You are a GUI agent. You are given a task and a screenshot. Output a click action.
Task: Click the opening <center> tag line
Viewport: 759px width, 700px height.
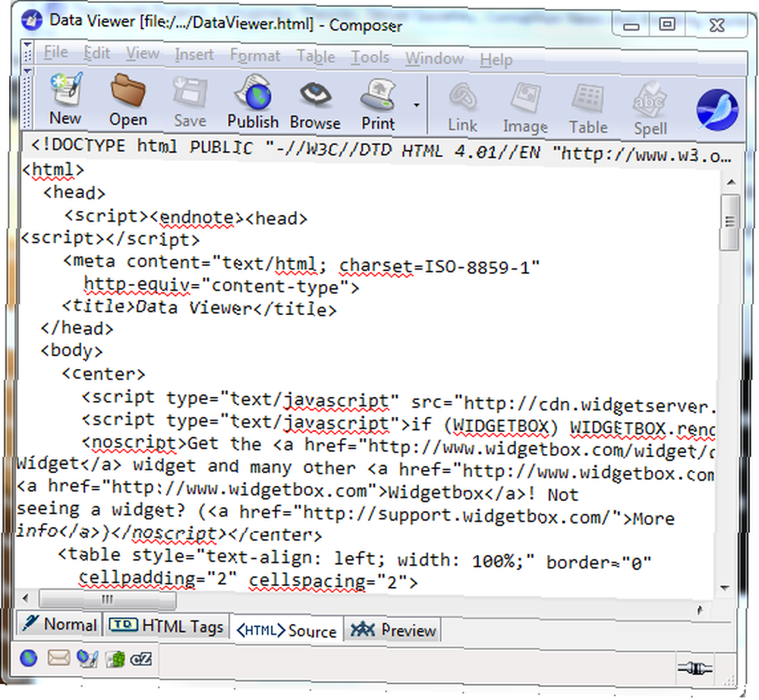(103, 374)
